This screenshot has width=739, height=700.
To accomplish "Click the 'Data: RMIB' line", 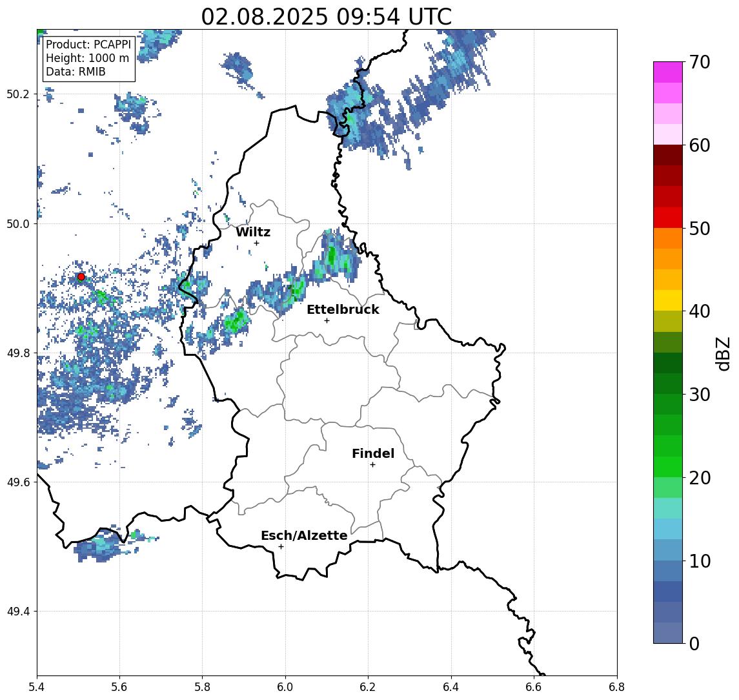I will pos(76,72).
